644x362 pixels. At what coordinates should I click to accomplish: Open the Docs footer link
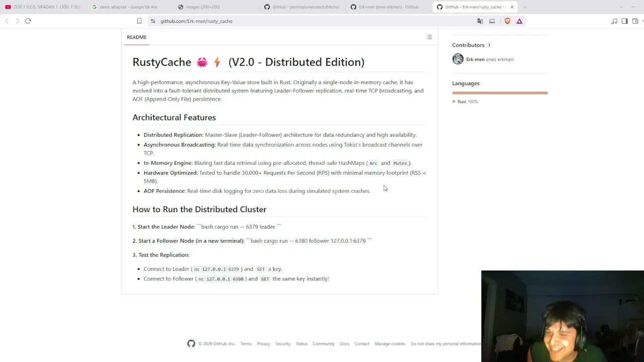345,344
